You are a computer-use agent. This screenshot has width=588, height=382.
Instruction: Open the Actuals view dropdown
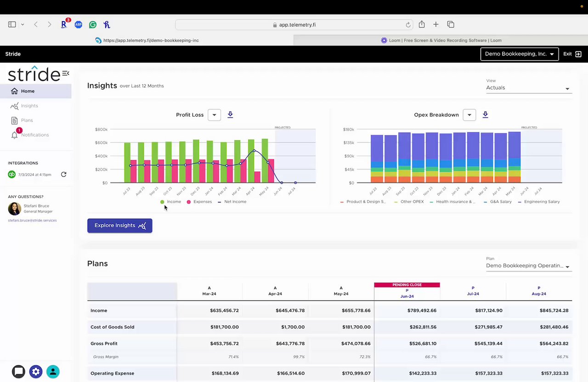529,88
